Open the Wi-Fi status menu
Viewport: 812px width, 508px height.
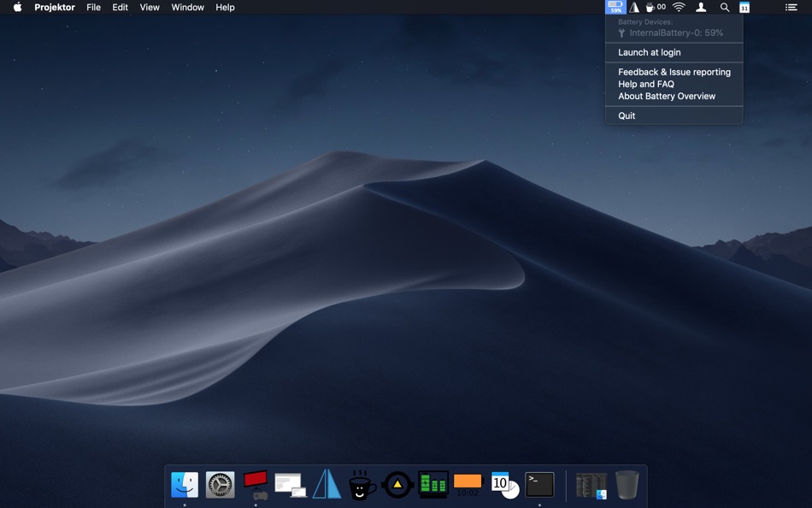point(679,7)
